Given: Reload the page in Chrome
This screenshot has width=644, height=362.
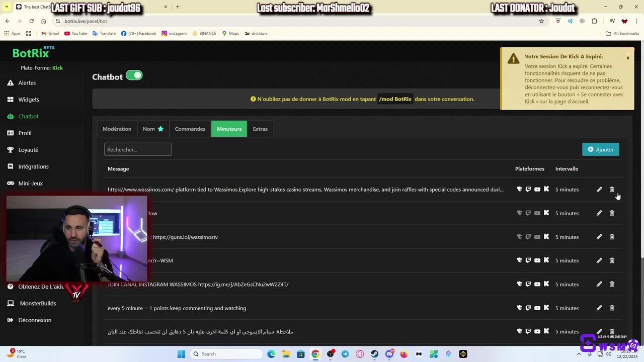Looking at the screenshot, I should click(31, 21).
